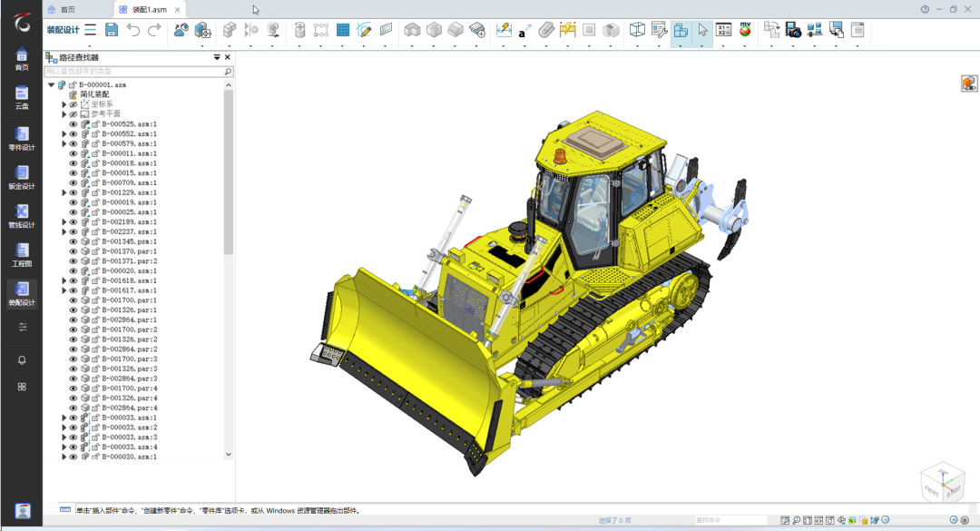
Task: Select 简化装配 in the tree
Action: coord(94,94)
